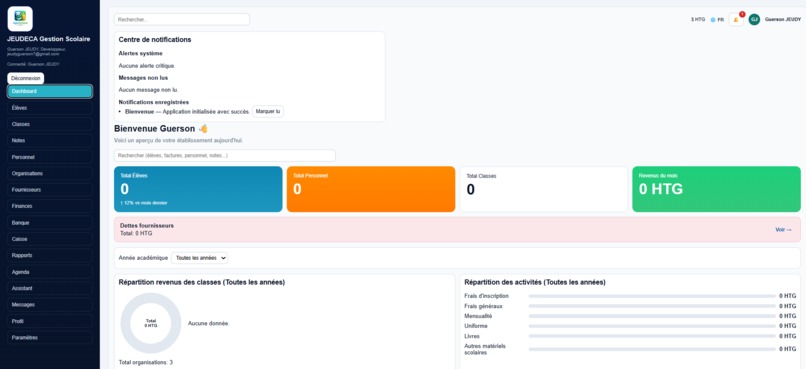Click 'Total organisations: 3' text
This screenshot has width=806, height=369.
click(145, 362)
